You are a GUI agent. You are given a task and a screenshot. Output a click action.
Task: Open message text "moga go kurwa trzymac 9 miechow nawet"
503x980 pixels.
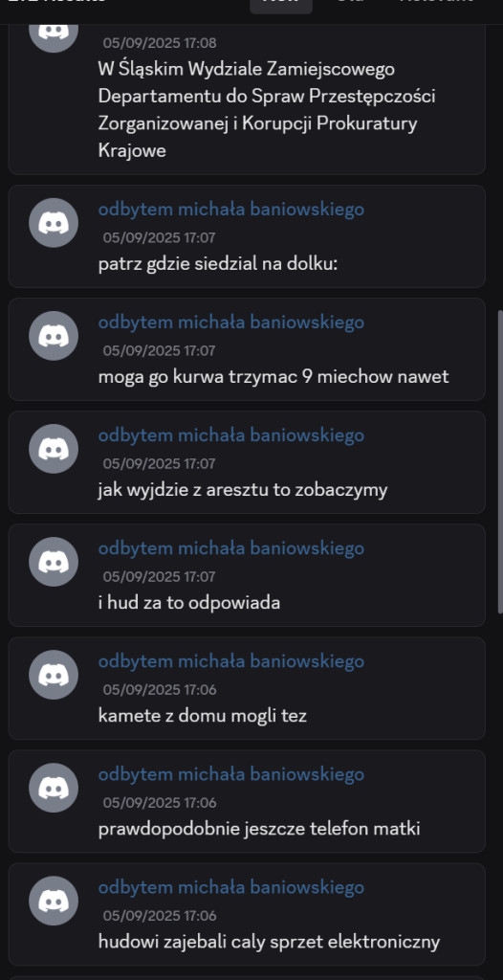coord(273,377)
